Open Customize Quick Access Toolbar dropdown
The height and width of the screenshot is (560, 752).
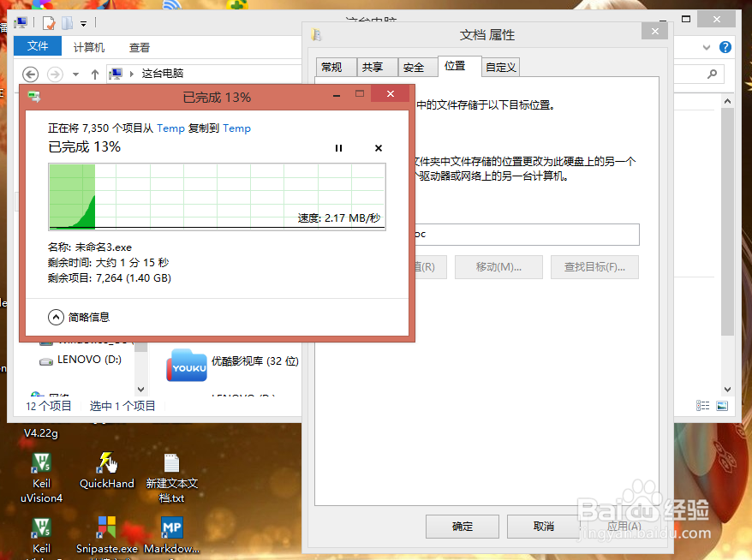coord(83,23)
